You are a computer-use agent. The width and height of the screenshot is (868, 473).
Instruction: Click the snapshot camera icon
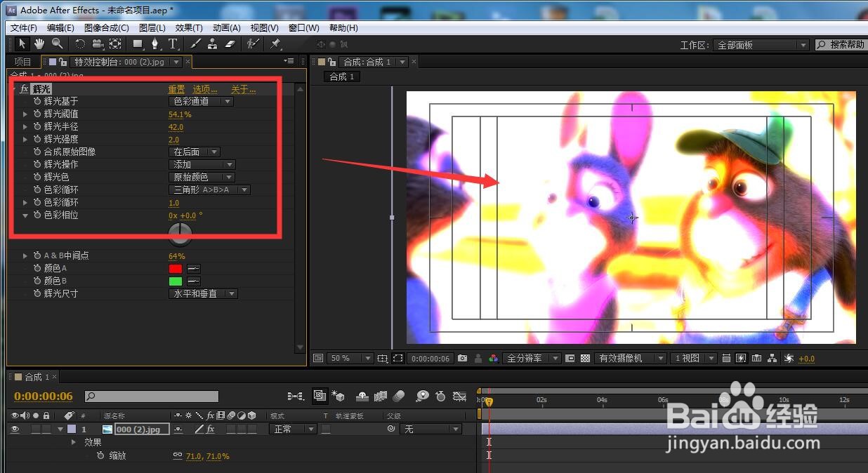click(x=462, y=358)
